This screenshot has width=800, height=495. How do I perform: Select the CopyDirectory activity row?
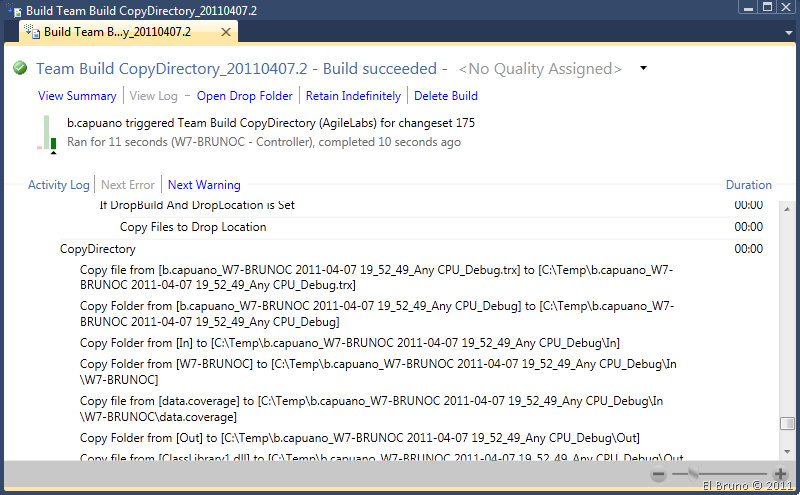[x=98, y=249]
